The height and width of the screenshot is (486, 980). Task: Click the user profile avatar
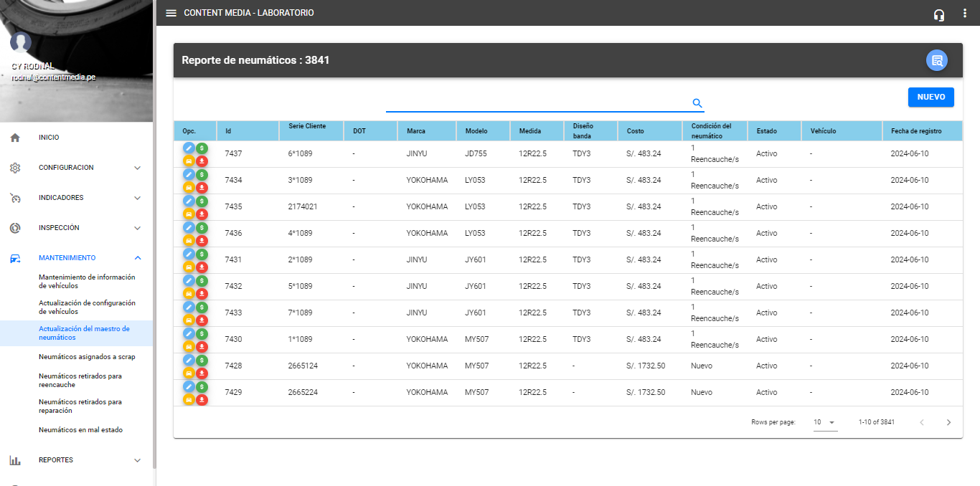click(x=21, y=42)
